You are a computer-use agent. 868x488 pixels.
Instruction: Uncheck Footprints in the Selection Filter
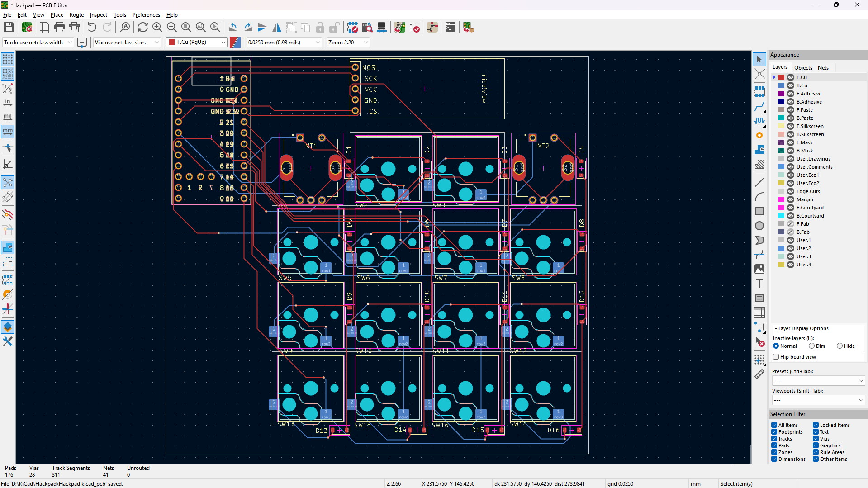774,431
